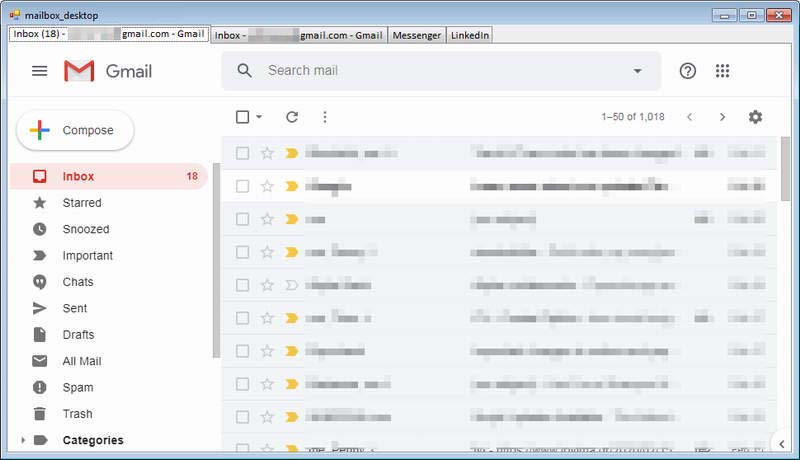The width and height of the screenshot is (800, 460).
Task: Click the Sent paper plane icon
Action: click(x=39, y=308)
